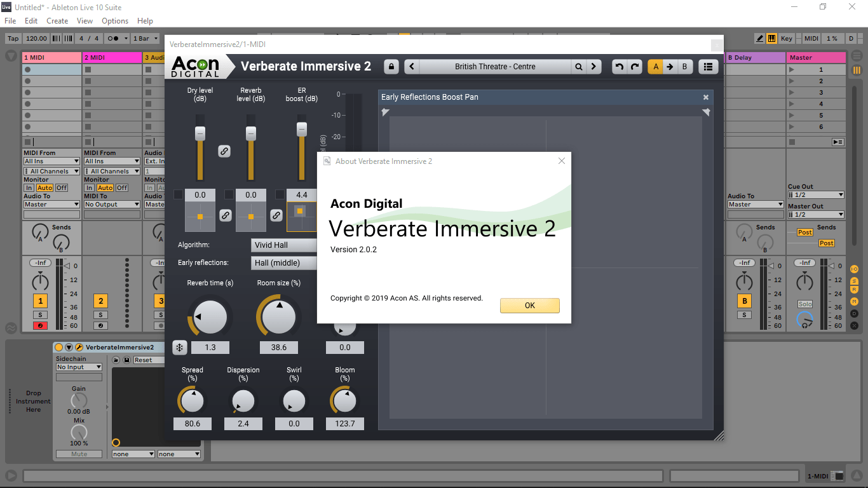Click the Tap tempo button
This screenshot has height=488, width=868.
point(13,38)
